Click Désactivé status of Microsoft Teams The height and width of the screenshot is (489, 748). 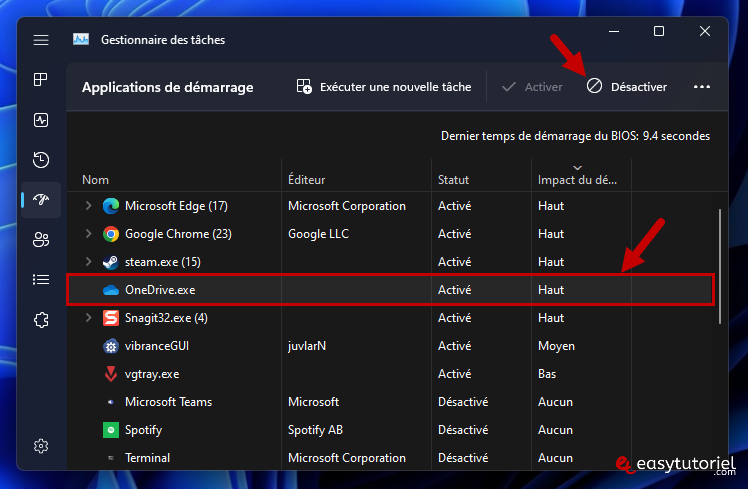463,402
